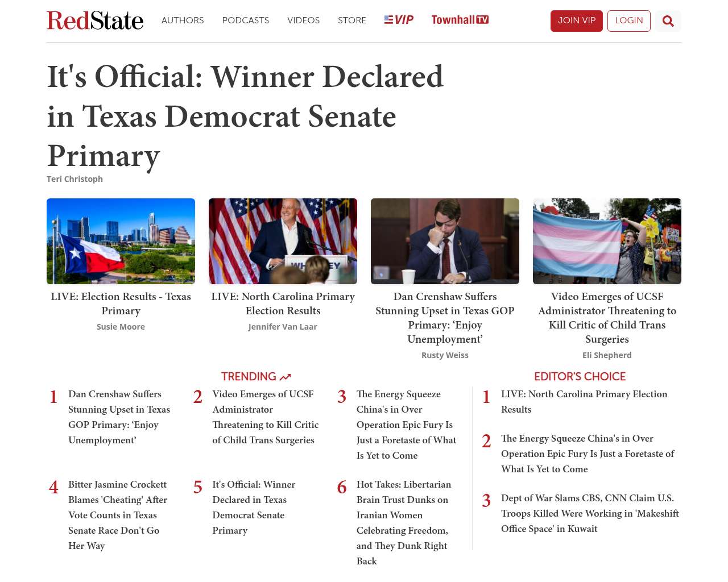
Task: Go to the Podcasts menu item
Action: pyautogui.click(x=246, y=20)
